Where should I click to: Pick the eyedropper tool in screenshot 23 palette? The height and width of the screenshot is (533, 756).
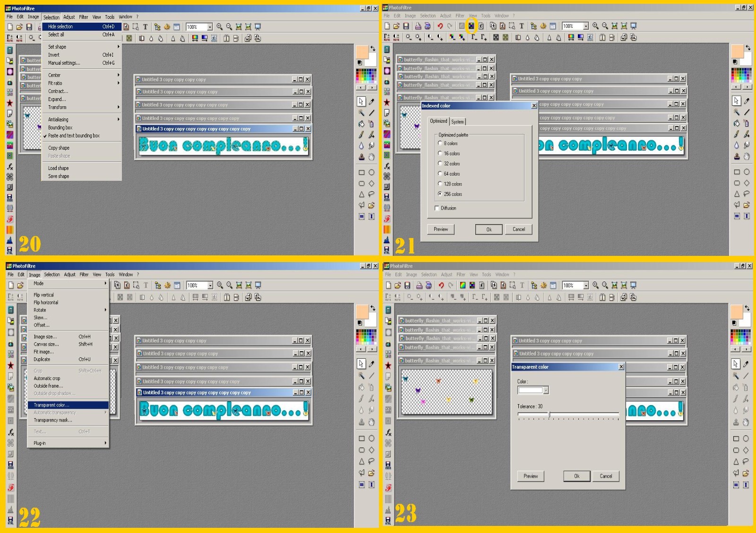pyautogui.click(x=746, y=364)
